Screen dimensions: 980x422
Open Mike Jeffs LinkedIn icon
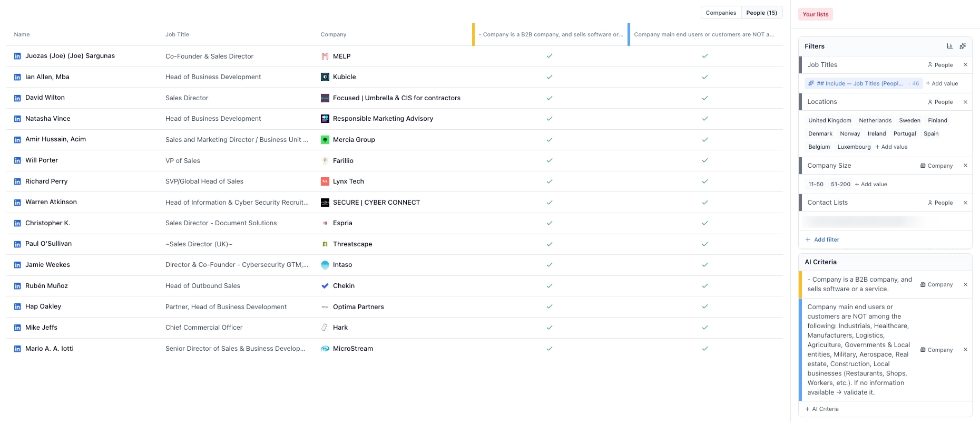click(x=17, y=328)
